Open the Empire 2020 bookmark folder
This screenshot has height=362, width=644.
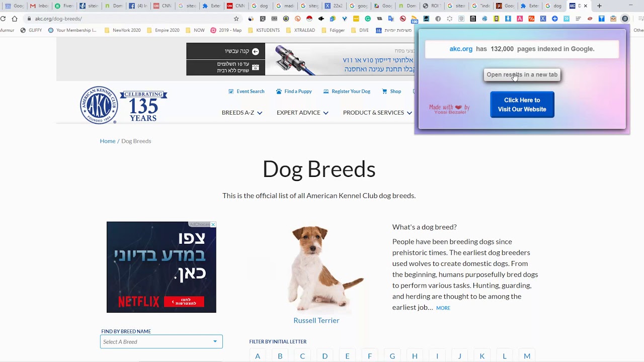(163, 30)
